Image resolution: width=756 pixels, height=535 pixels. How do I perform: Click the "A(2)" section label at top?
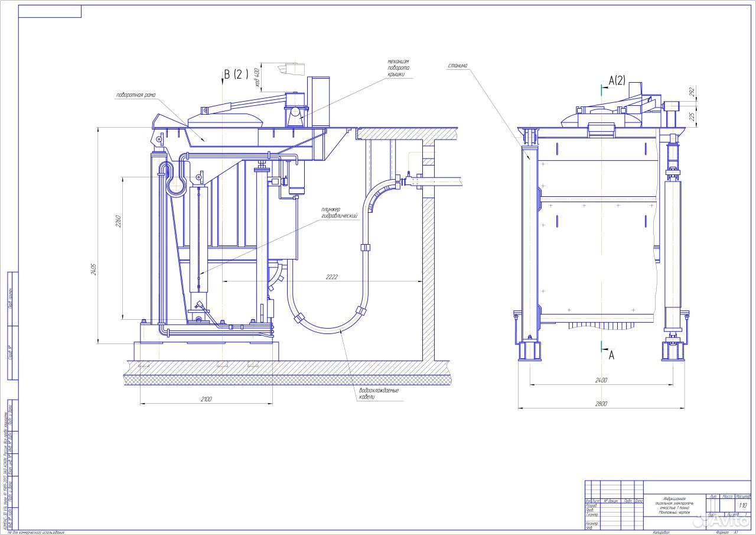617,81
